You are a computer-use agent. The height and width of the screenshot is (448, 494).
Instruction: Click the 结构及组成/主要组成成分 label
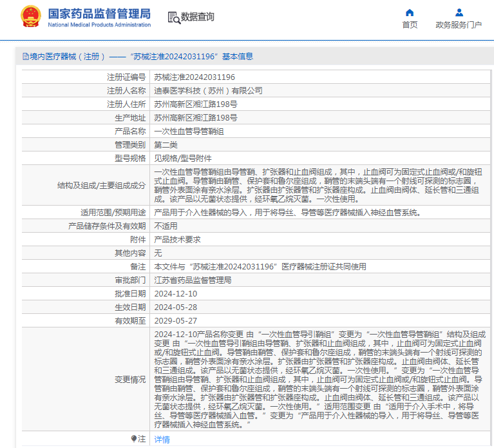(102, 186)
